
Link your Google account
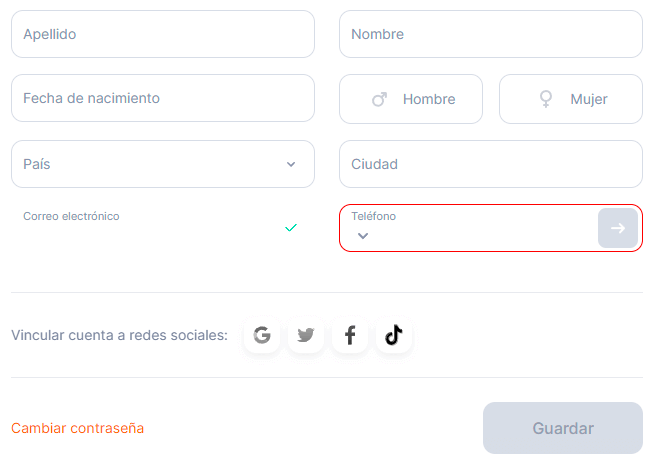point(262,335)
